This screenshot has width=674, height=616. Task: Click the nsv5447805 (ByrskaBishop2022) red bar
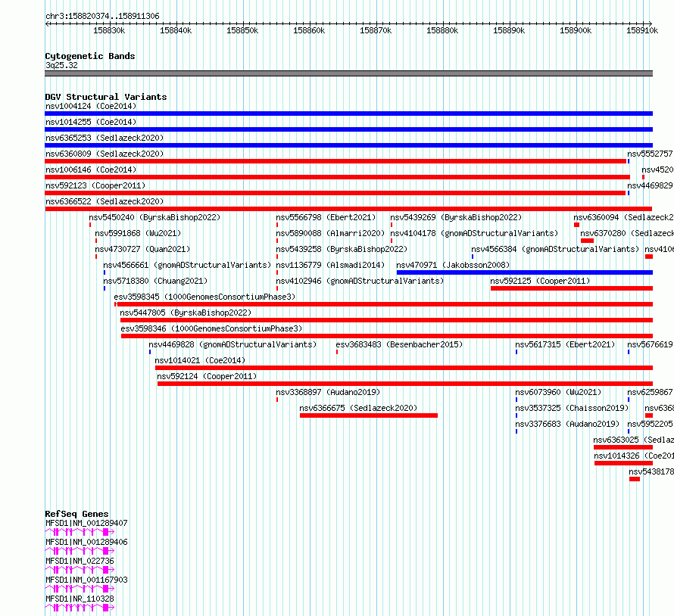pyautogui.click(x=386, y=320)
